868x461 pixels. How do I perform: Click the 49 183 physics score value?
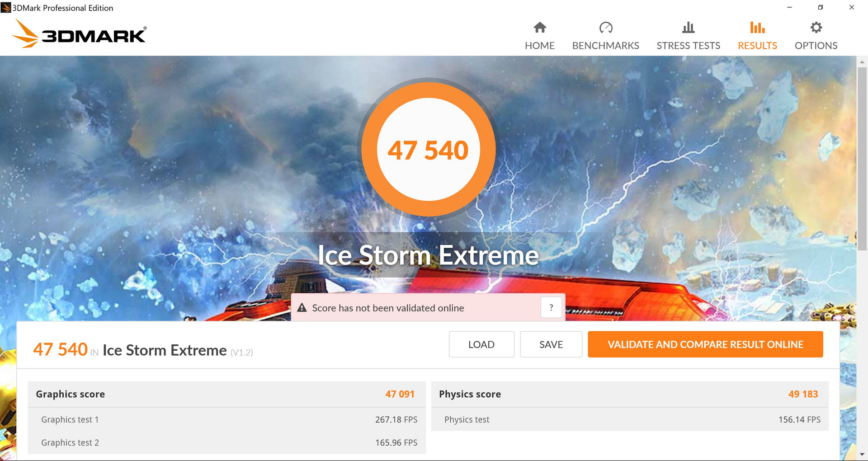coord(803,394)
